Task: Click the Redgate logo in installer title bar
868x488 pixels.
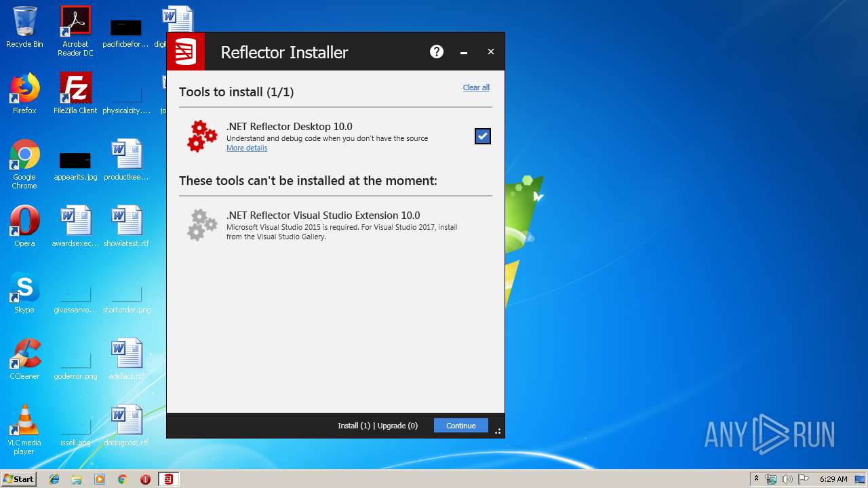Action: click(x=186, y=52)
